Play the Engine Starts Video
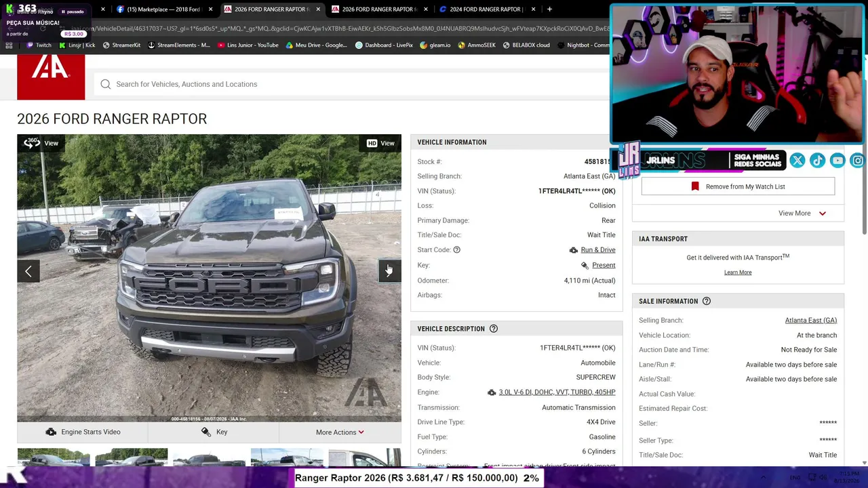The height and width of the screenshot is (488, 868). 82,432
